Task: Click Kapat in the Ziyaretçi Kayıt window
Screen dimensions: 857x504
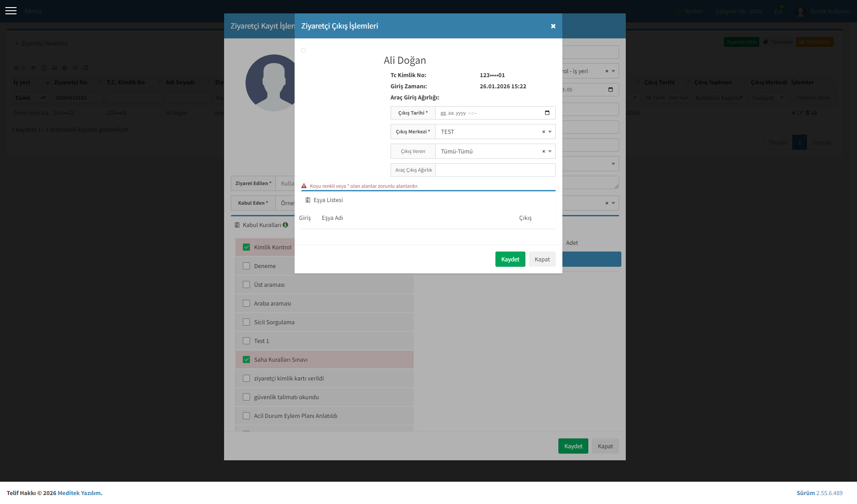Action: 605,446
